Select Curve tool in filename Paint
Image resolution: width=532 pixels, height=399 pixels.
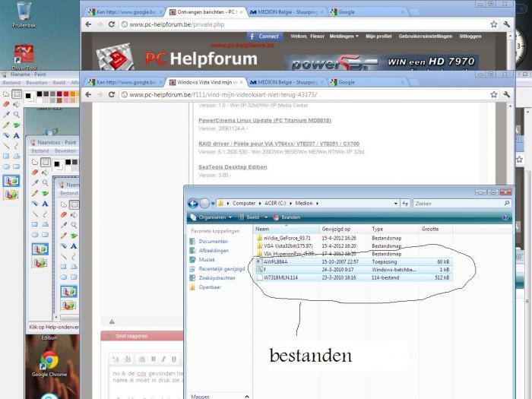click(17, 146)
